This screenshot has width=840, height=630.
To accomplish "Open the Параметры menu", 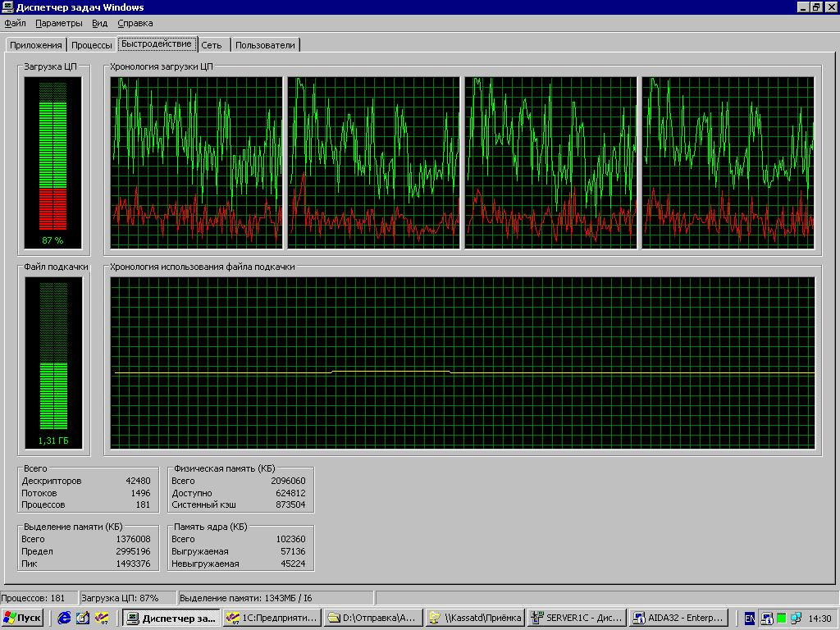I will [58, 23].
